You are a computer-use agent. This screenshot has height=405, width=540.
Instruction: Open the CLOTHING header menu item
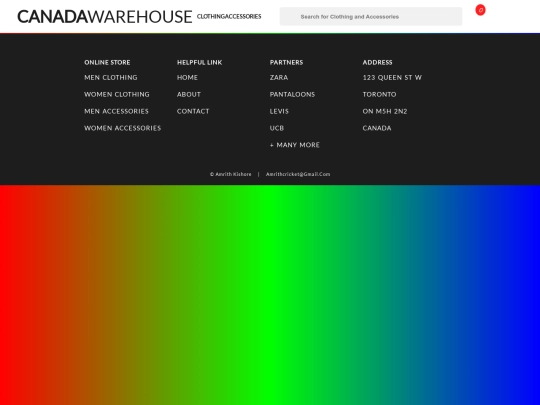click(211, 17)
